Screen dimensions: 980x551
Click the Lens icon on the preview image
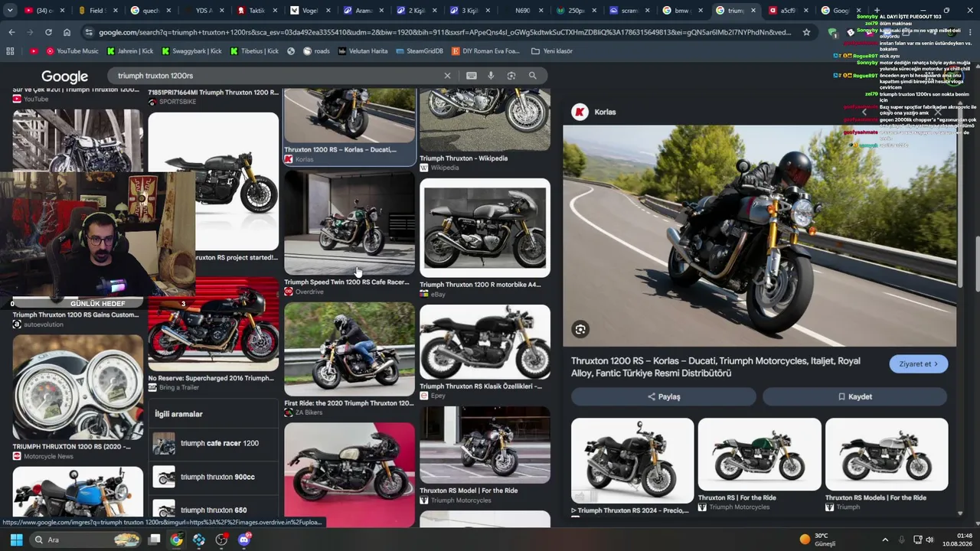pos(580,330)
